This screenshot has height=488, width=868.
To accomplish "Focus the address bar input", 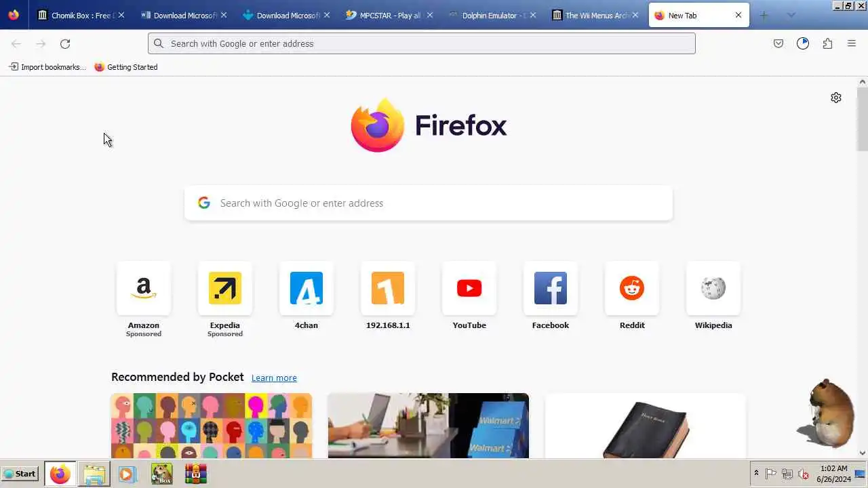I will (422, 43).
